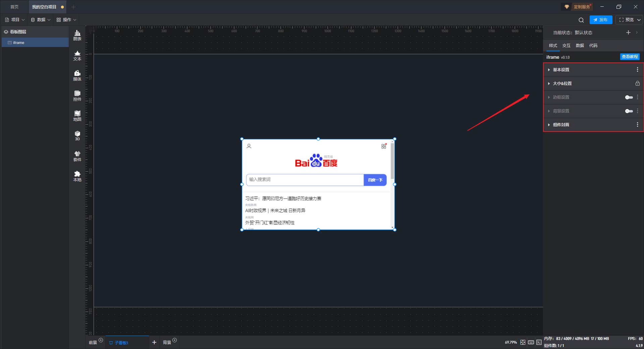
Task: Open the 数据 dropdown menu in toolbar
Action: [41, 20]
